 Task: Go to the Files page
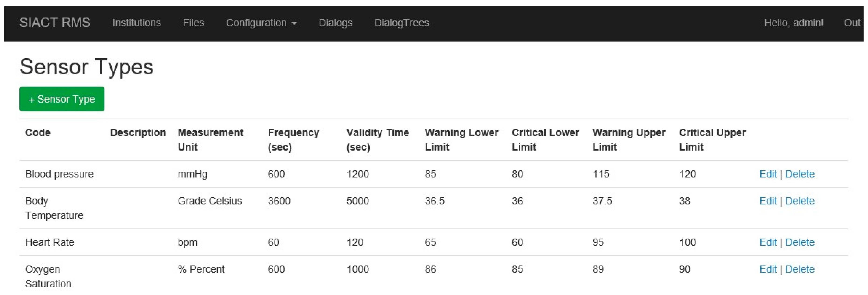point(194,23)
